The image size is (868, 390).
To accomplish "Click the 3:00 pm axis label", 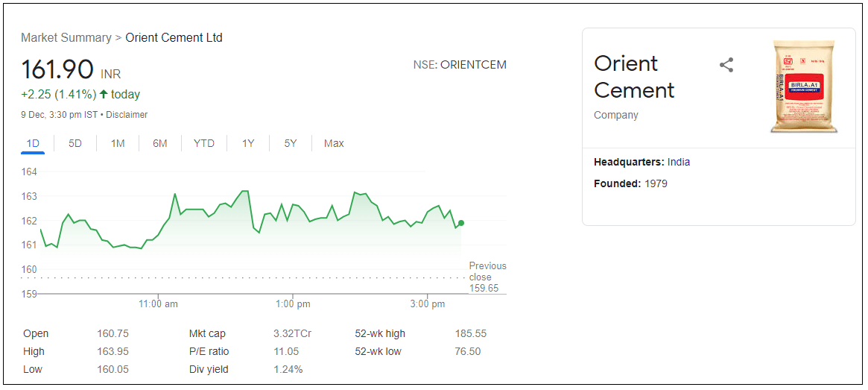I will pyautogui.click(x=428, y=304).
